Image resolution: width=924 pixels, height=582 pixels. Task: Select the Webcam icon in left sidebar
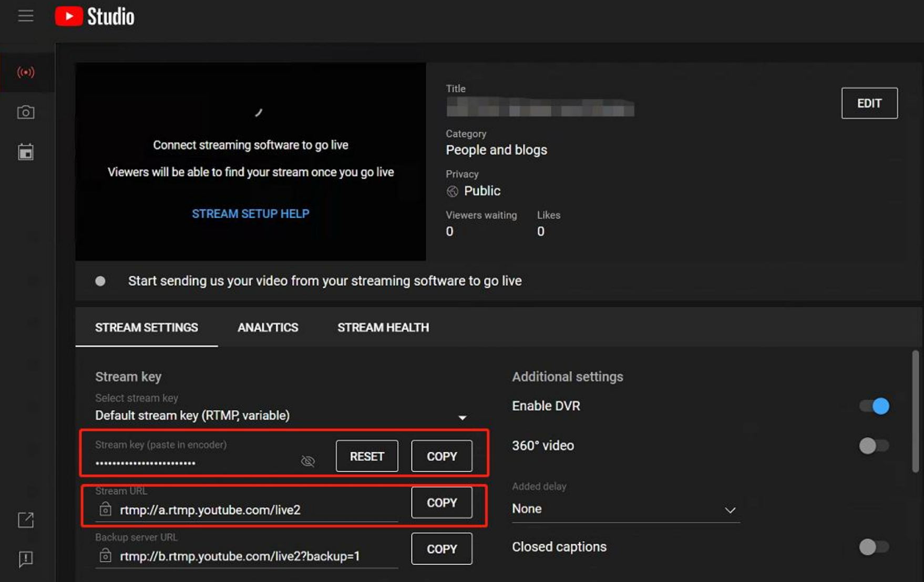[26, 112]
